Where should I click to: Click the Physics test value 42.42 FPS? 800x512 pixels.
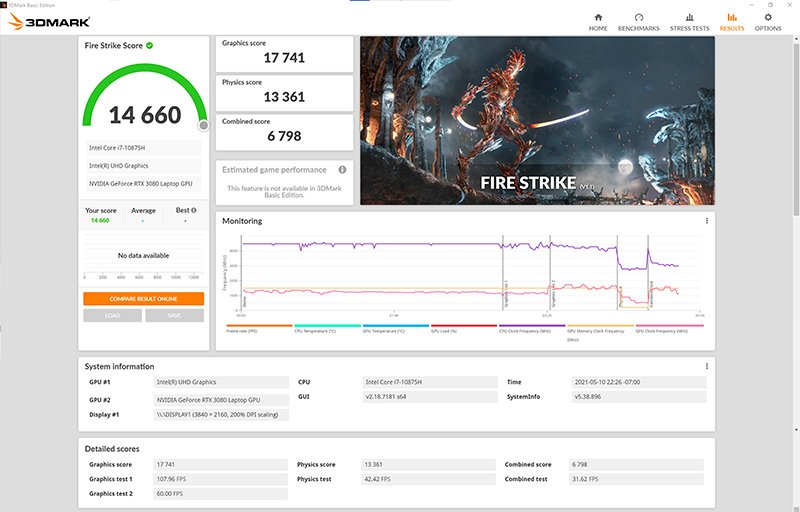pos(429,479)
